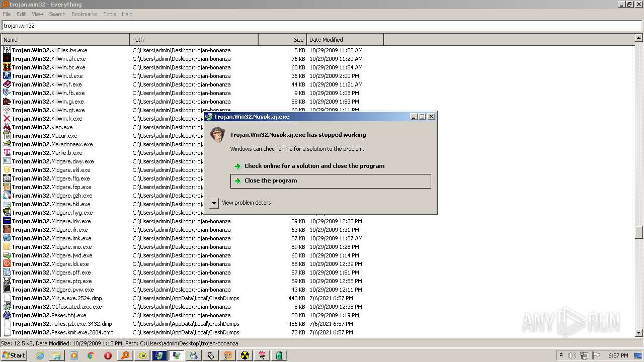The image size is (644, 362).
Task: Click the Trojan.Win32.Midgare.ldi.exe red icon
Action: (7, 264)
